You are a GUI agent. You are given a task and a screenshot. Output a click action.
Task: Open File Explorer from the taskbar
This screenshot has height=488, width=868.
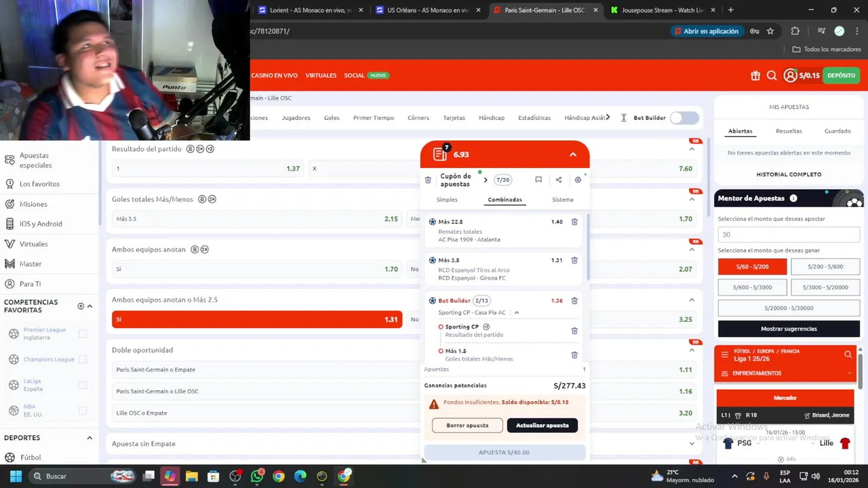coord(192,476)
